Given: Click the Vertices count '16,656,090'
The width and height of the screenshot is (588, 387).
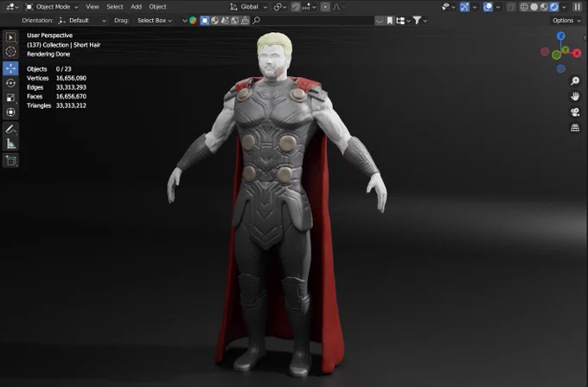Looking at the screenshot, I should click(71, 78).
